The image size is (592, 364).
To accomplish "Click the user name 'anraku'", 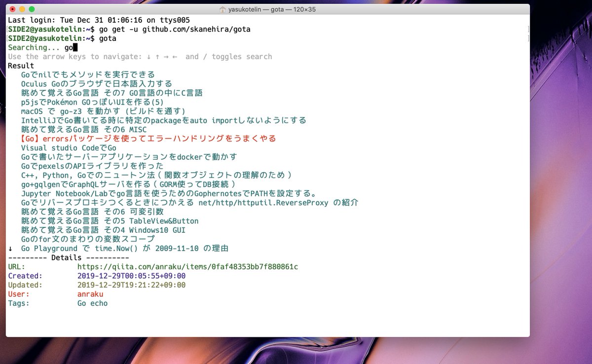I will pos(90,294).
